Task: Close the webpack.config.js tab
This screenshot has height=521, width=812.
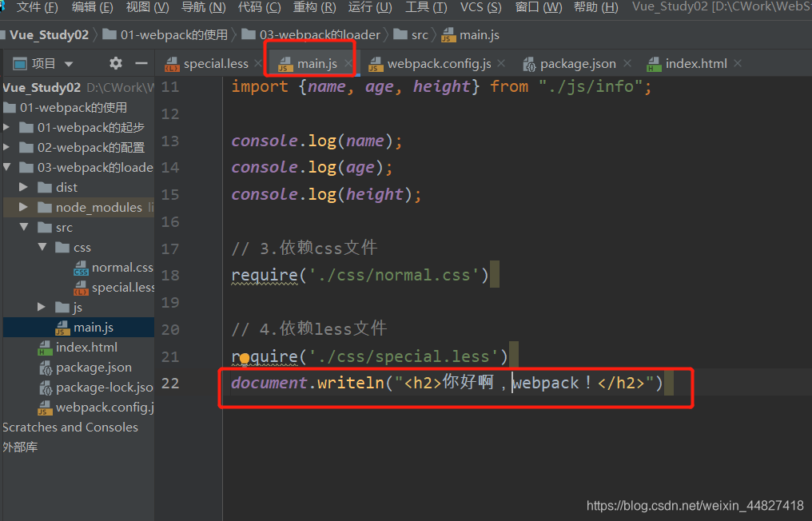Action: 501,63
